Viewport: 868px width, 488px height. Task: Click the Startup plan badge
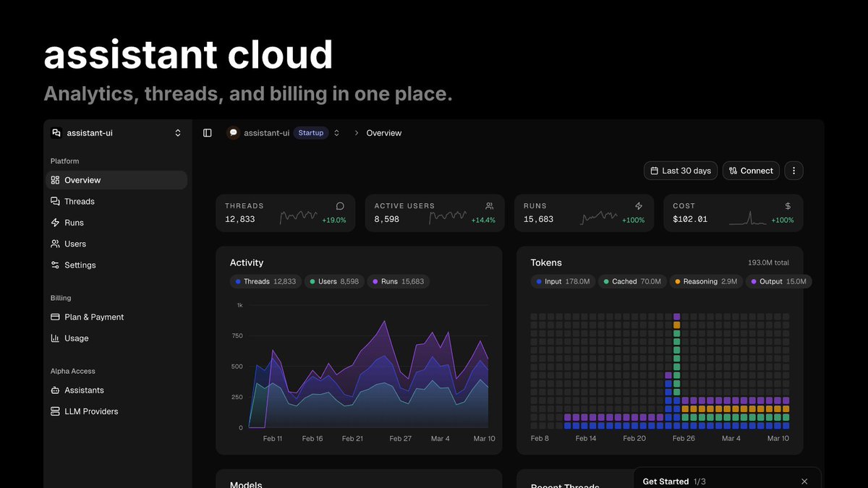pyautogui.click(x=311, y=133)
